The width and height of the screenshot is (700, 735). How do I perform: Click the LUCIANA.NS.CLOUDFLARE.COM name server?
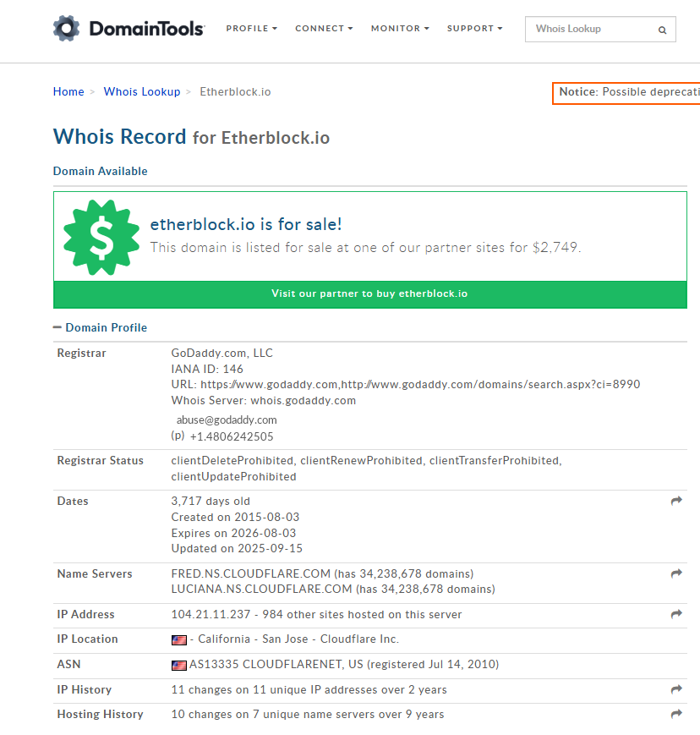pos(261,589)
